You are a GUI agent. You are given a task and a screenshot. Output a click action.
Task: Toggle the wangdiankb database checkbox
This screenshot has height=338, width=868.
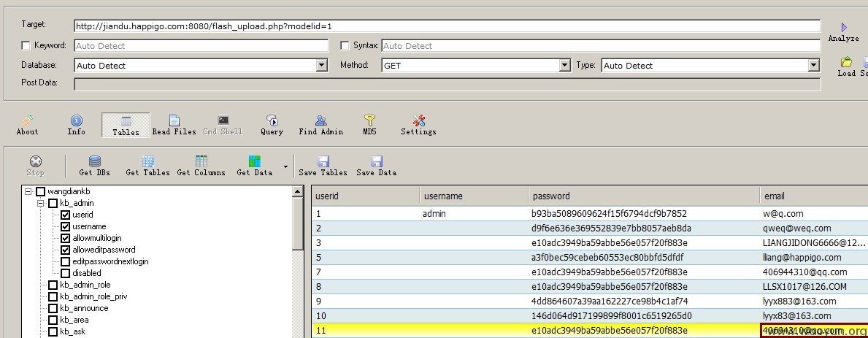tap(40, 191)
